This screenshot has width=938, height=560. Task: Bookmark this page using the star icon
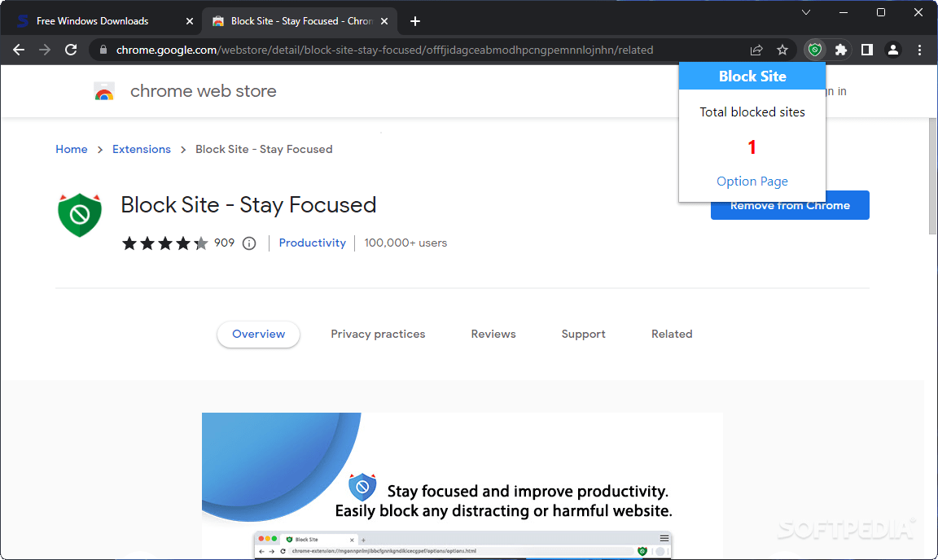(x=782, y=50)
